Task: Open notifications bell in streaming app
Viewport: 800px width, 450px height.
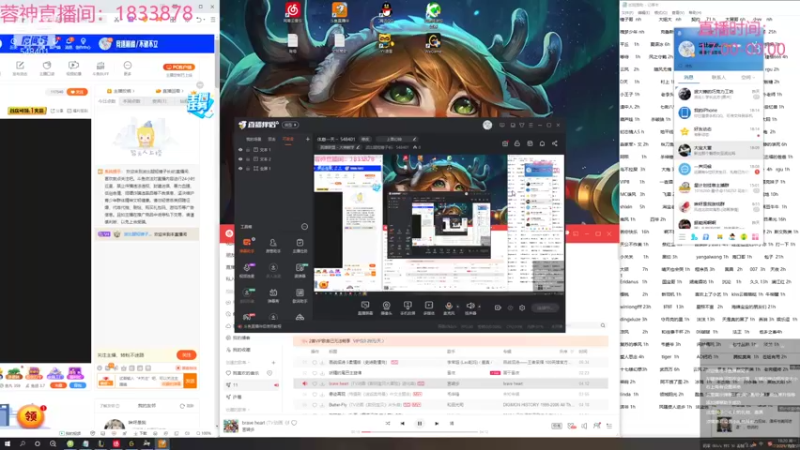Action: 542,143
